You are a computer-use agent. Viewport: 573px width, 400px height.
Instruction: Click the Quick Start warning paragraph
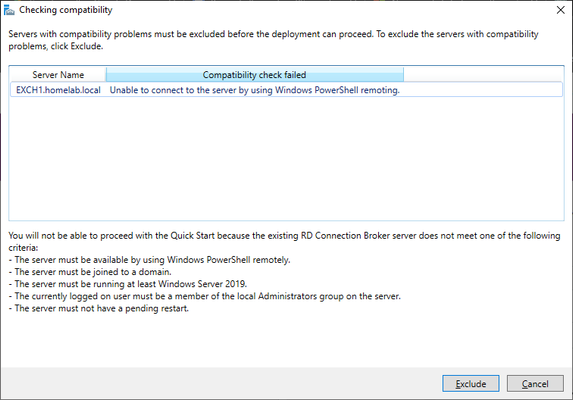284,241
